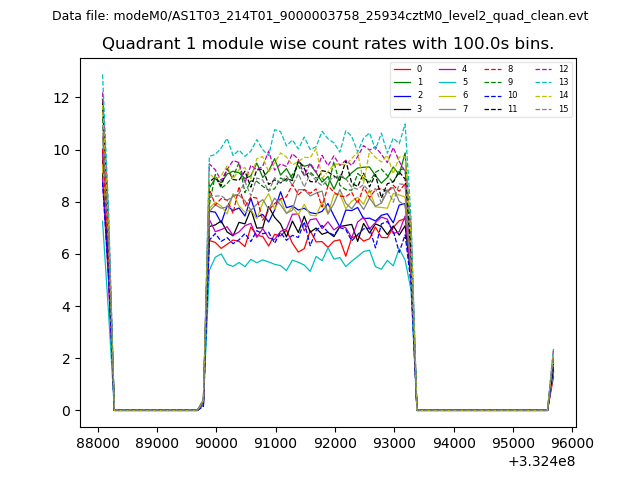The image size is (640, 480).
Task: Select the blue solid legend line for module 2
Action: 401,95
